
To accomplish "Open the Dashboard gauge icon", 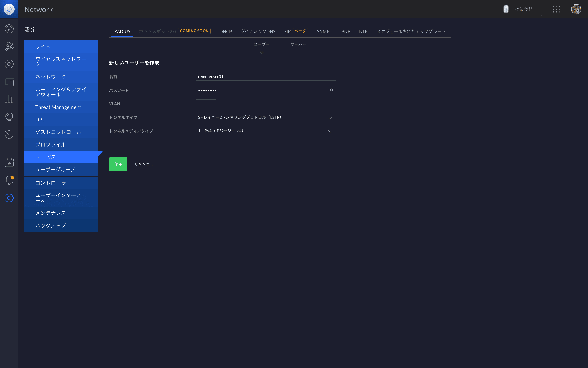I will pos(9,29).
